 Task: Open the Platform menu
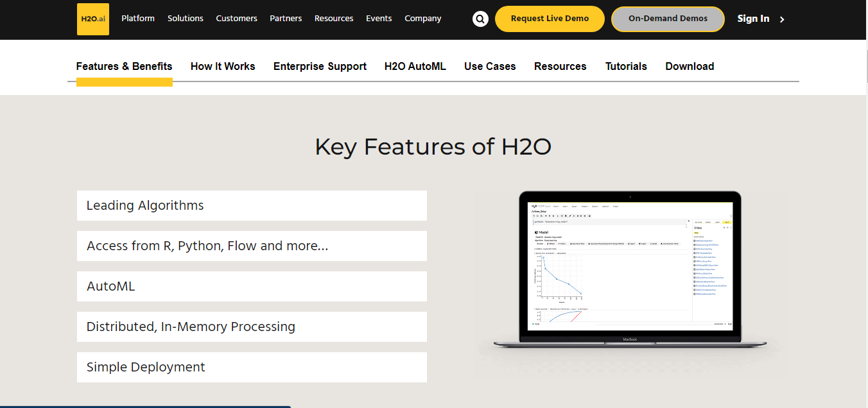coord(138,19)
